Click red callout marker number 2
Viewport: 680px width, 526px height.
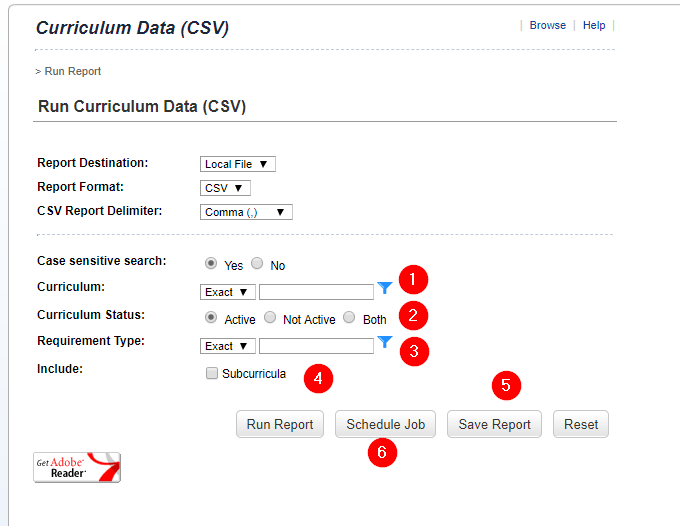413,315
